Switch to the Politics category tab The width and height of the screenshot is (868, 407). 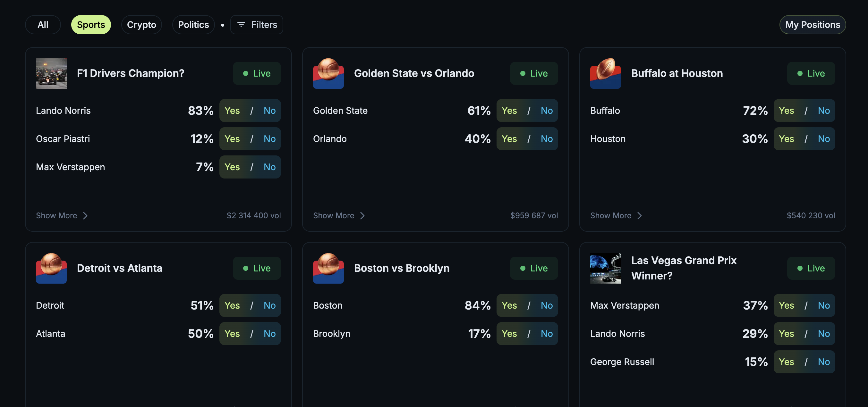[193, 25]
